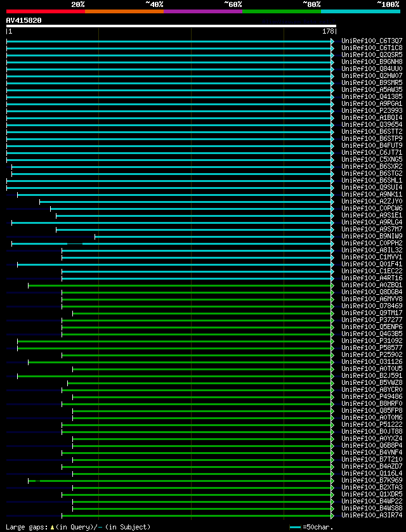Screen dimensions: 406x532
Task: Select the UniRef100_C5XNG5 label
Action: click(372, 159)
